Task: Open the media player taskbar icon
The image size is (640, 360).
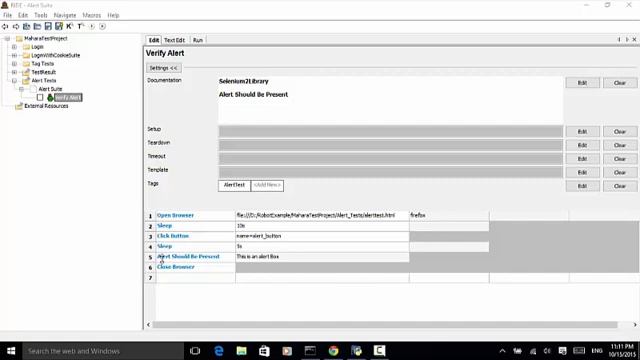Action: (287, 351)
